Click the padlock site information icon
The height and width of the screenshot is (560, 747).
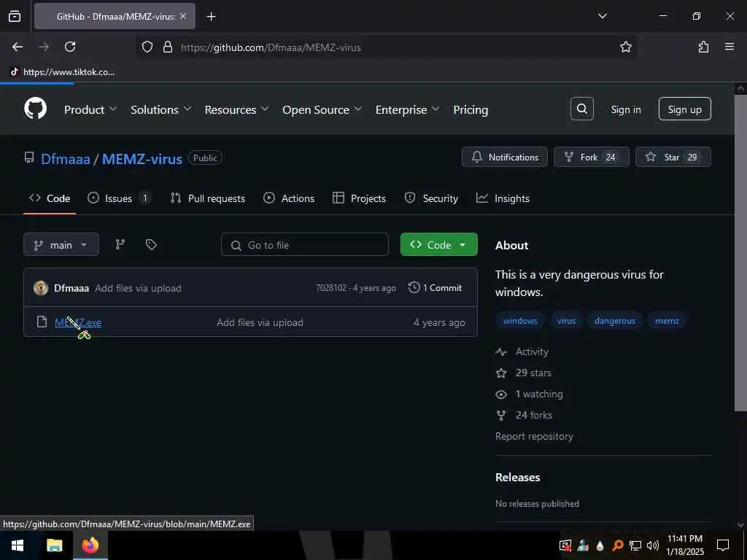pos(168,47)
